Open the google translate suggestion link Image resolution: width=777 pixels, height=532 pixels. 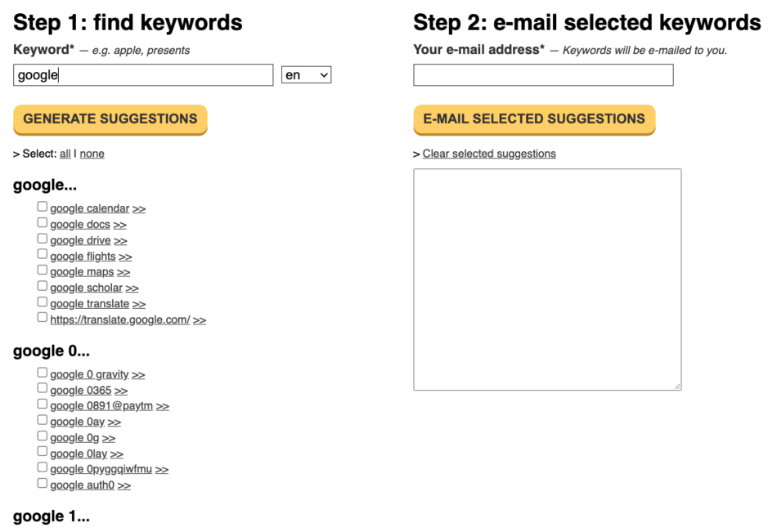(x=89, y=304)
